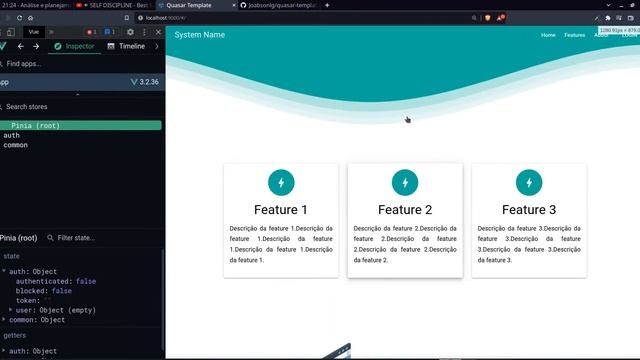Open the extensions puzzle-piece icon
Image resolution: width=640 pixels, height=360 pixels.
click(608, 18)
